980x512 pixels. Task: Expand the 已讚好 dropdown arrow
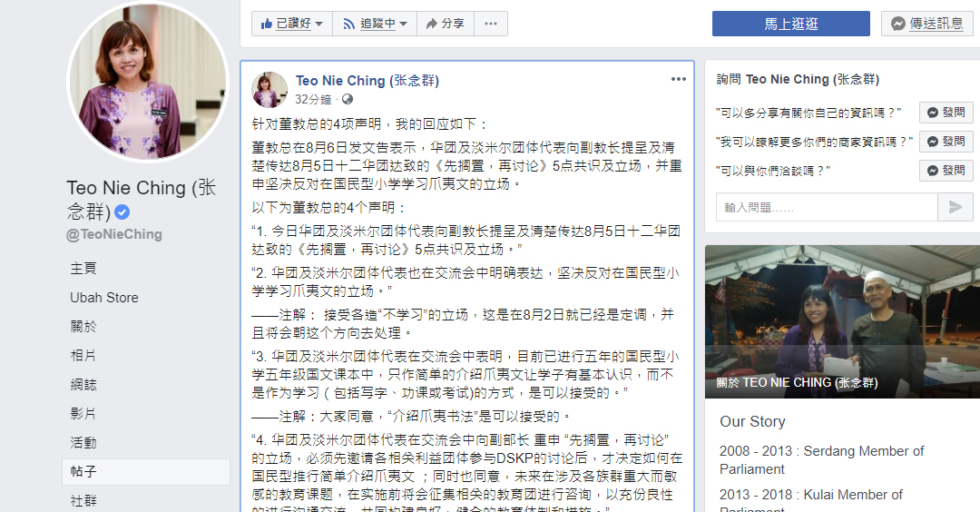(319, 24)
